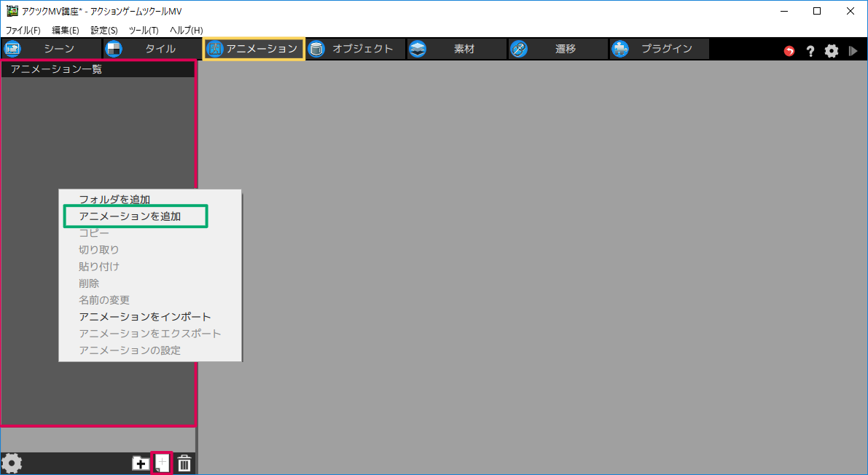The image size is (868, 475).
Task: Switch to the シーン tab
Action: coord(51,49)
